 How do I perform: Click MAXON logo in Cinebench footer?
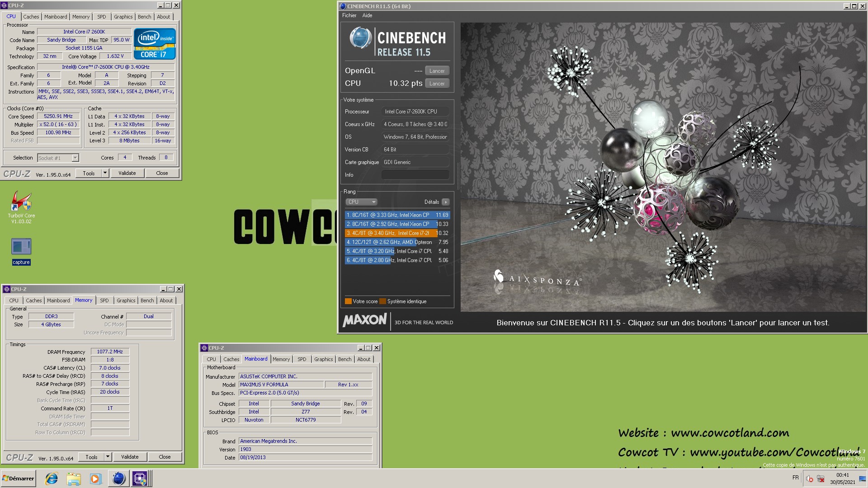tap(364, 320)
